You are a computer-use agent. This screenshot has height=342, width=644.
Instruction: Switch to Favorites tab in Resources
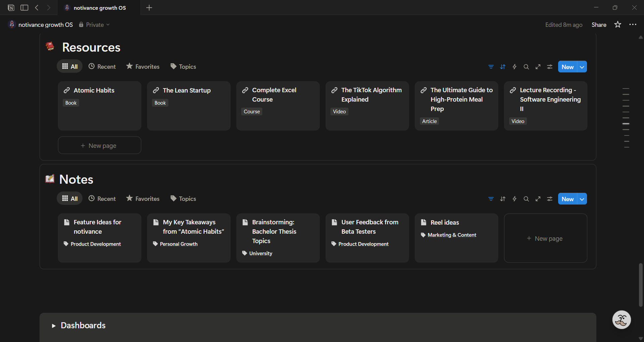tap(143, 66)
